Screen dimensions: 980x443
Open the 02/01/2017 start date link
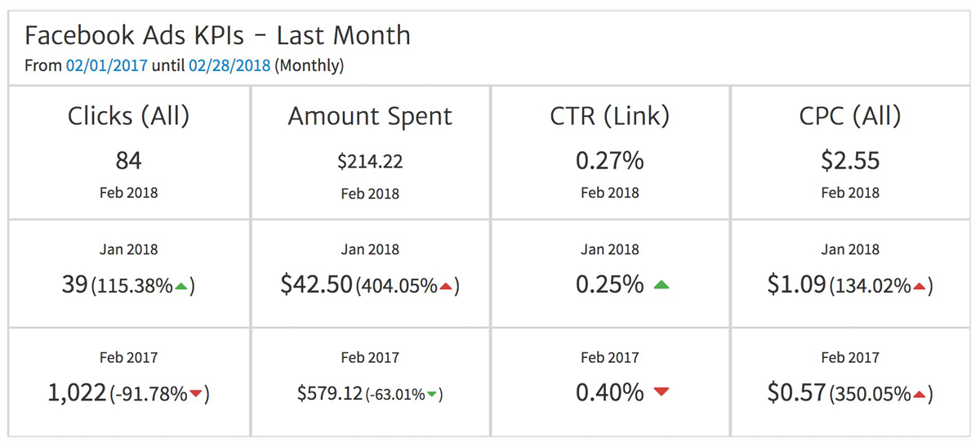coord(107,66)
